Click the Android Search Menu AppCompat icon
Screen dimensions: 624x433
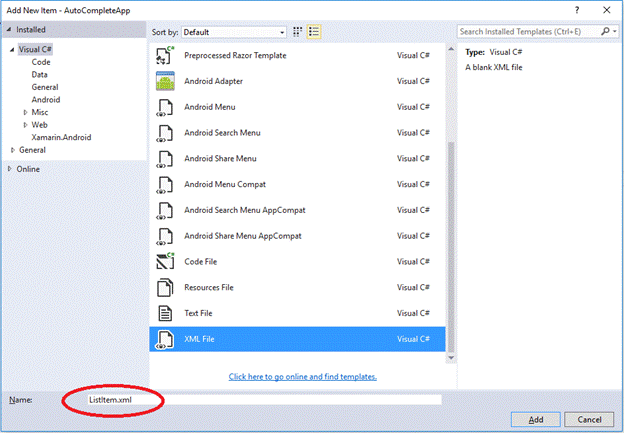[x=165, y=210]
